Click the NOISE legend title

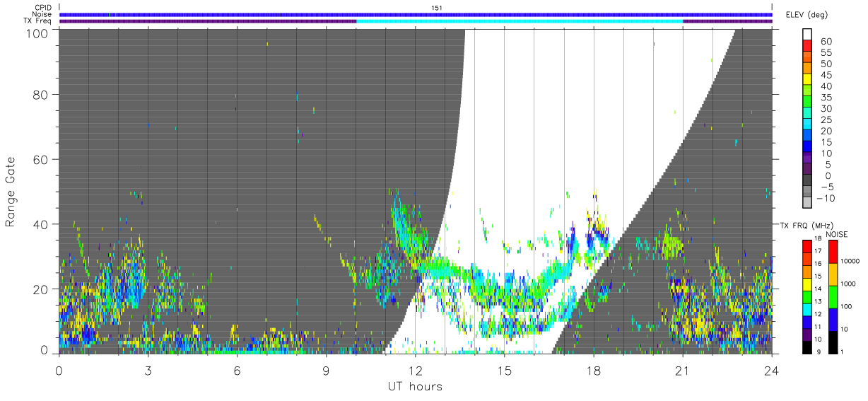click(837, 234)
